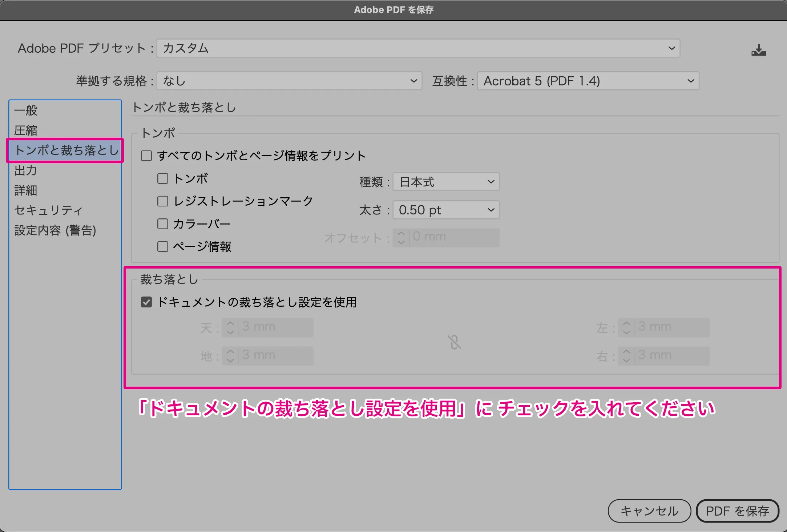Image resolution: width=787 pixels, height=532 pixels.
Task: Click the 裁ち落とし group label
Action: pos(169,279)
